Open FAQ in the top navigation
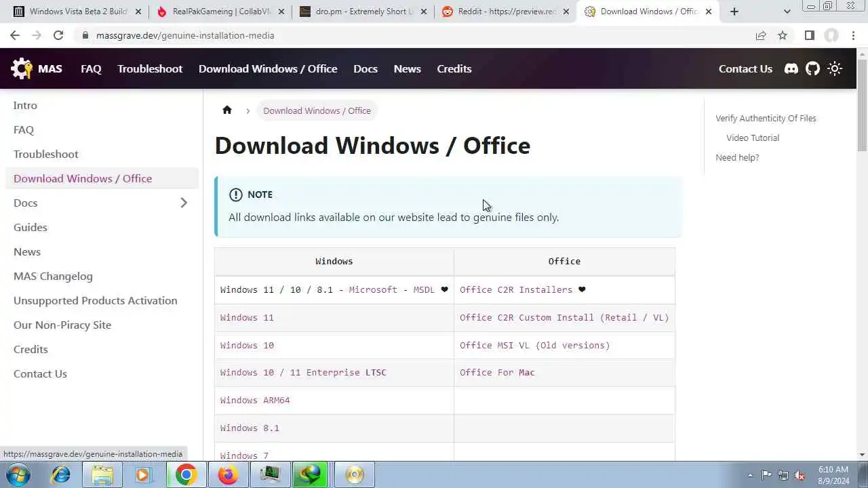Image resolution: width=868 pixels, height=488 pixels. [x=91, y=68]
